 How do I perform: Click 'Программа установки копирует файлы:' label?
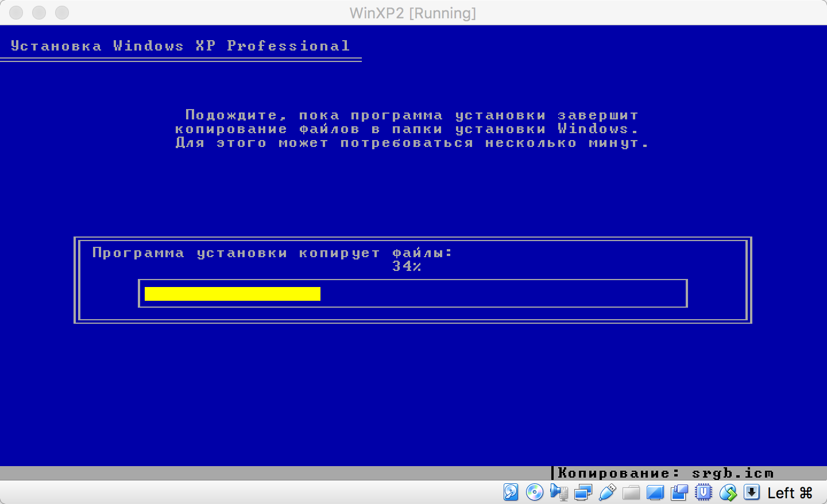tap(273, 253)
